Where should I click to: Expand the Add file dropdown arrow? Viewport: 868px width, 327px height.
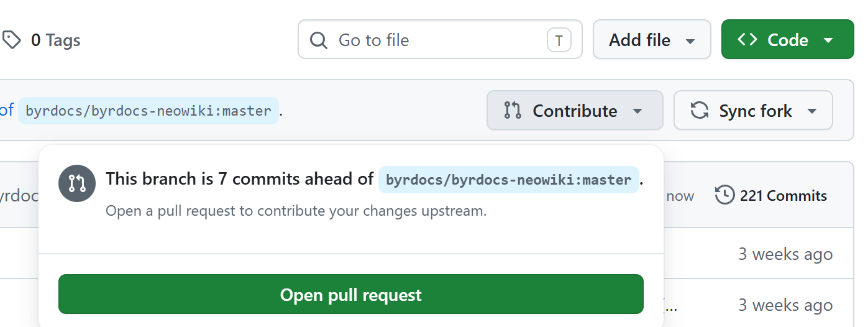(690, 41)
